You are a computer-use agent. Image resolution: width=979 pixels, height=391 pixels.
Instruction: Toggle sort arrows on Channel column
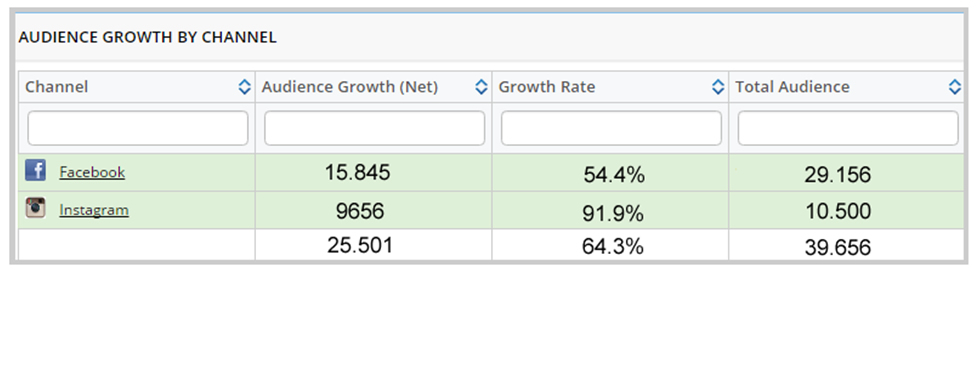244,87
